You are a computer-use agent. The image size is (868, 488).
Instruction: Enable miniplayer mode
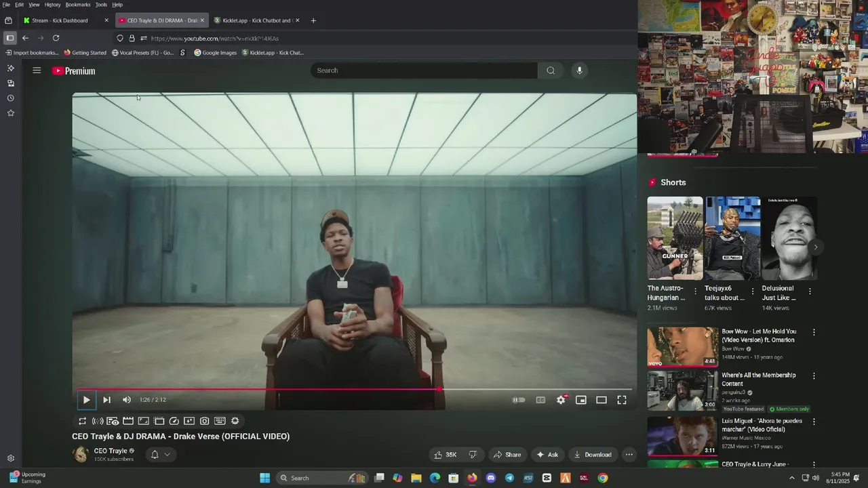581,400
